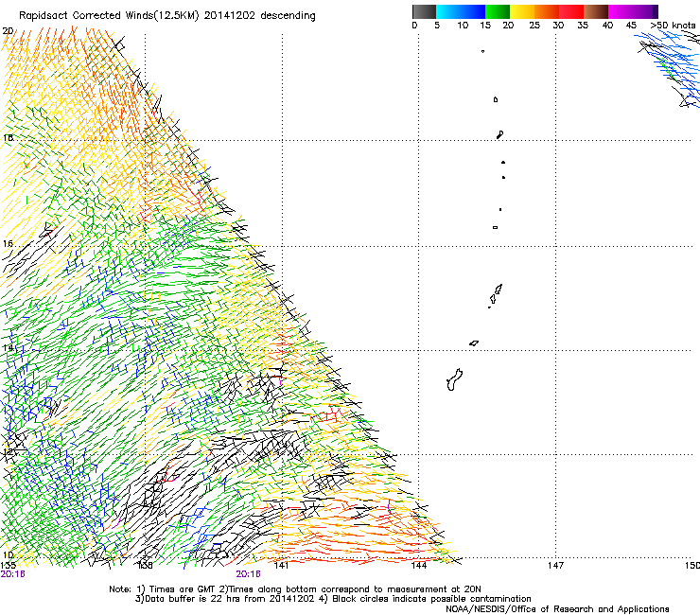Click the longitude label 144
The image size is (700, 615).
pos(418,566)
